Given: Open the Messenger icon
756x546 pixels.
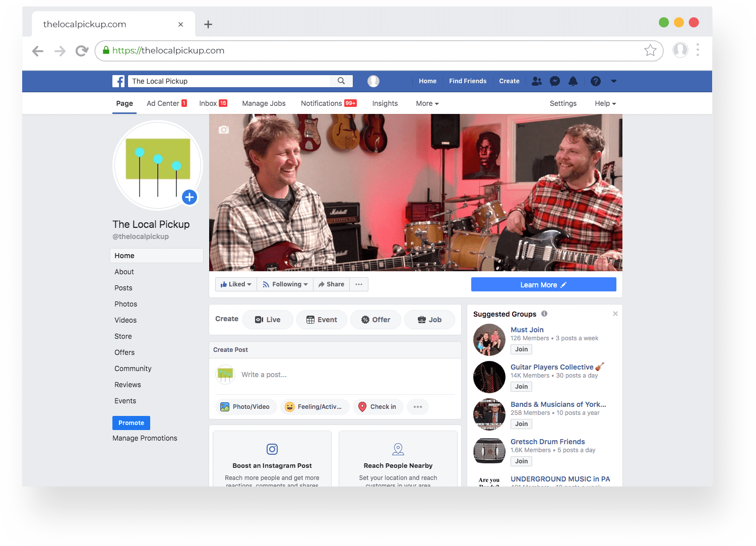Looking at the screenshot, I should (555, 81).
